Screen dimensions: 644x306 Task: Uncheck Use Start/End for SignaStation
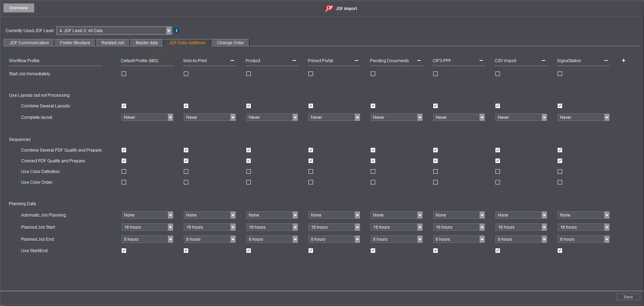pyautogui.click(x=560, y=251)
